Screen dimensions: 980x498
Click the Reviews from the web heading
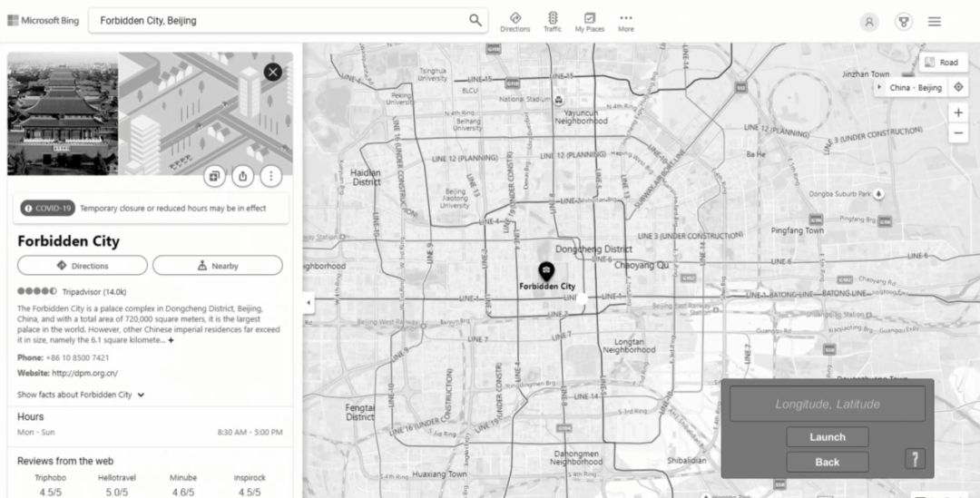[65, 461]
